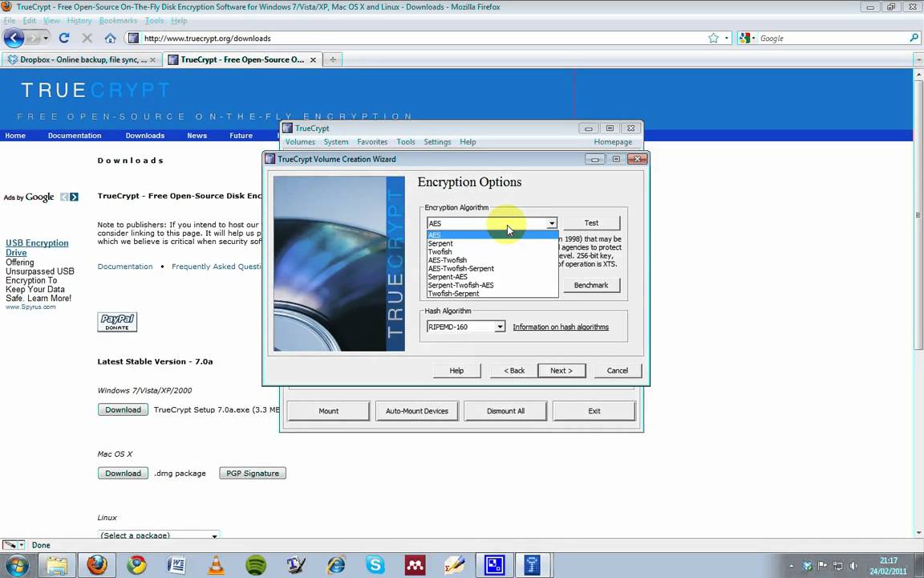Open the bookmark star dropdown arrow
Viewport: 924px width, 578px height.
pyautogui.click(x=727, y=38)
